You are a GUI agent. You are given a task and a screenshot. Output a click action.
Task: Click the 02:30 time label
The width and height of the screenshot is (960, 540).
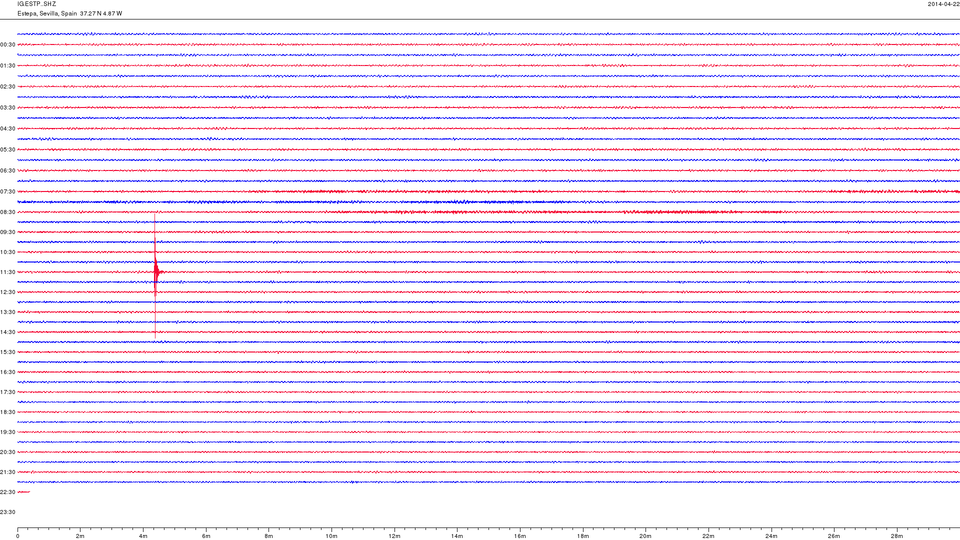(8, 87)
